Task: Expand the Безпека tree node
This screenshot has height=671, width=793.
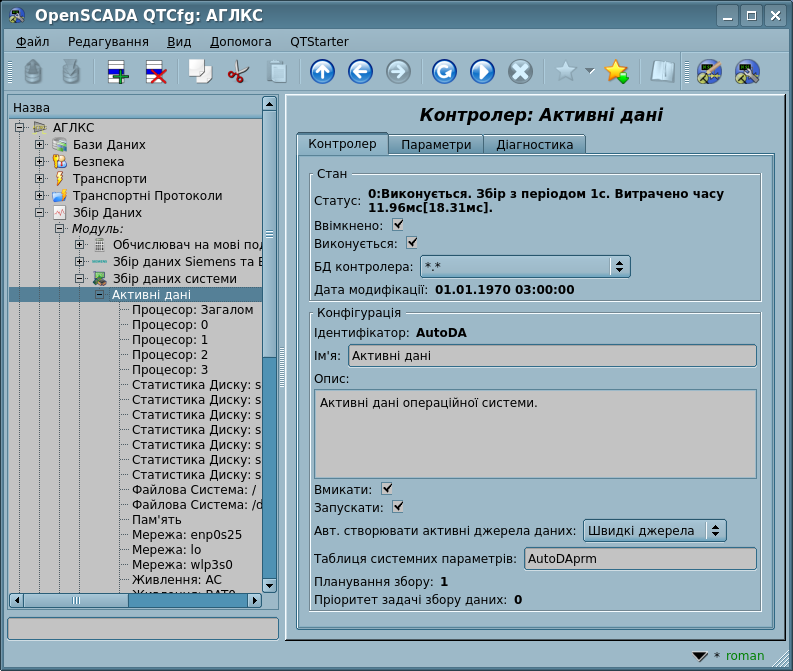Action: 39,162
